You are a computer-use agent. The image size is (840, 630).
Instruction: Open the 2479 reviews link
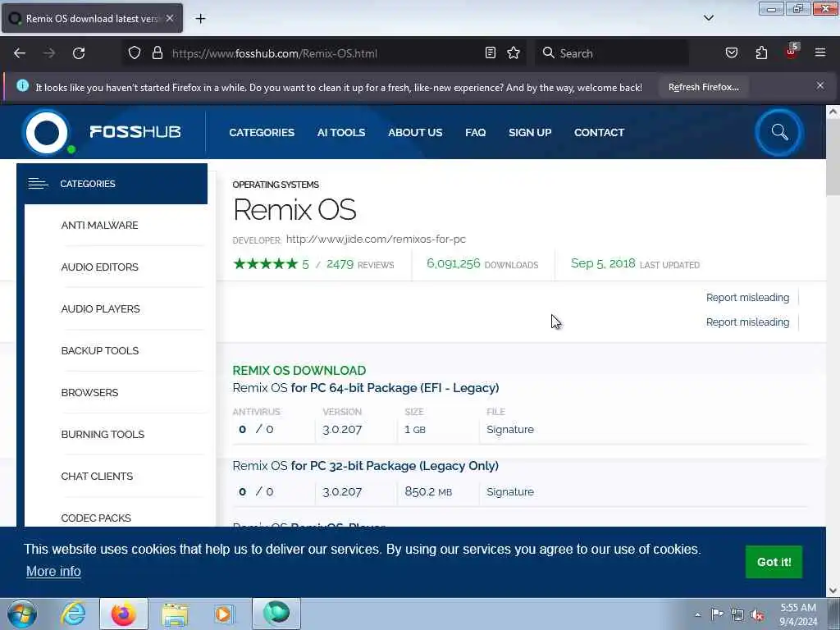coord(360,264)
